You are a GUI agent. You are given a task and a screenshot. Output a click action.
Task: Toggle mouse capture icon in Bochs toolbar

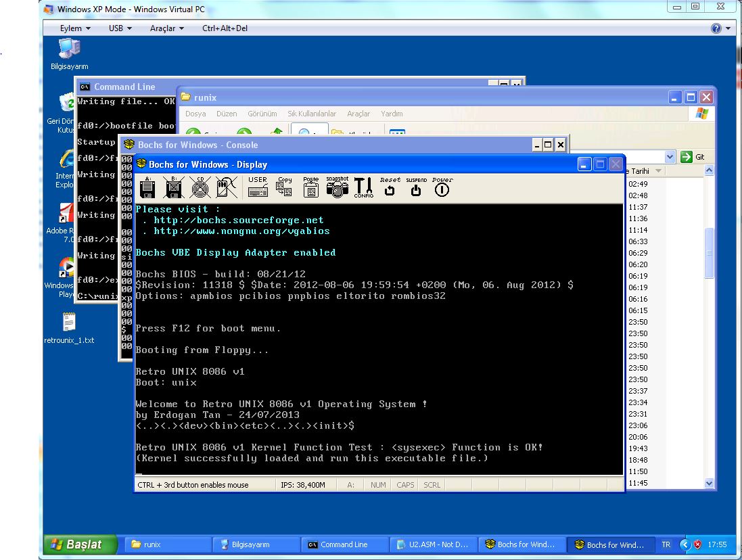pyautogui.click(x=226, y=187)
